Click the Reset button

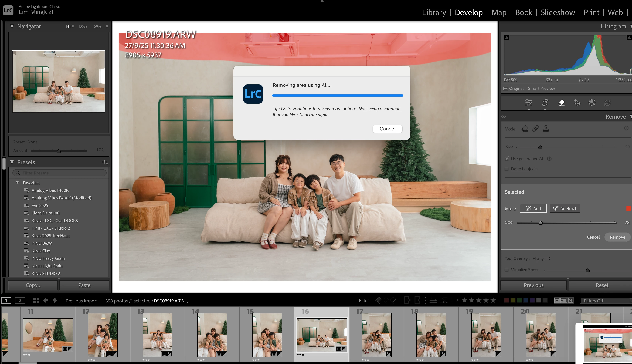pos(602,285)
